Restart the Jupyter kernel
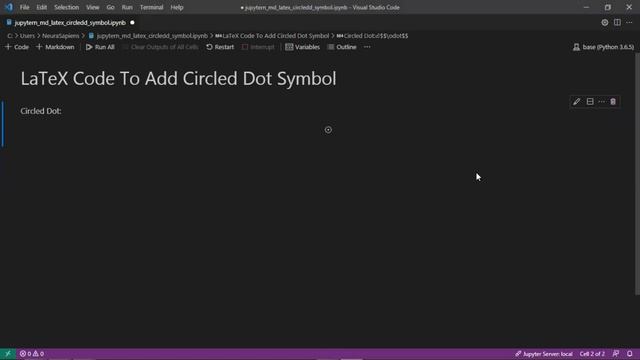Image resolution: width=640 pixels, height=360 pixels. [220, 47]
